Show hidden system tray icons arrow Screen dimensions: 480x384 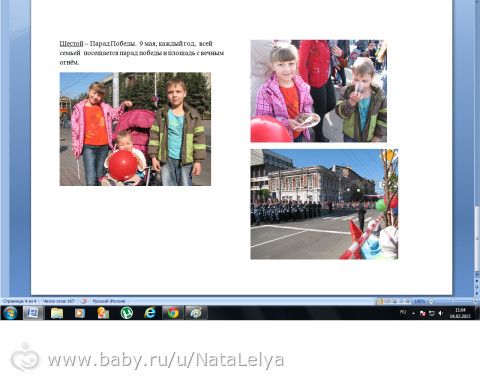coord(414,313)
